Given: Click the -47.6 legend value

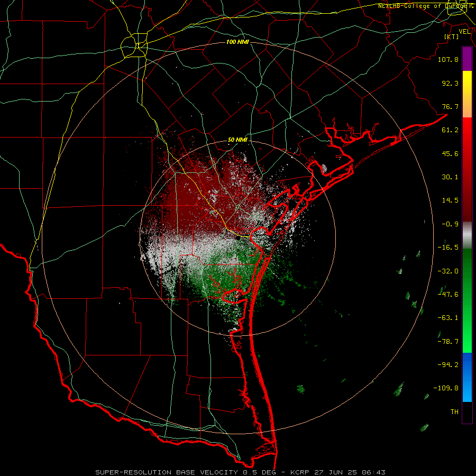Looking at the screenshot, I should 448,295.
